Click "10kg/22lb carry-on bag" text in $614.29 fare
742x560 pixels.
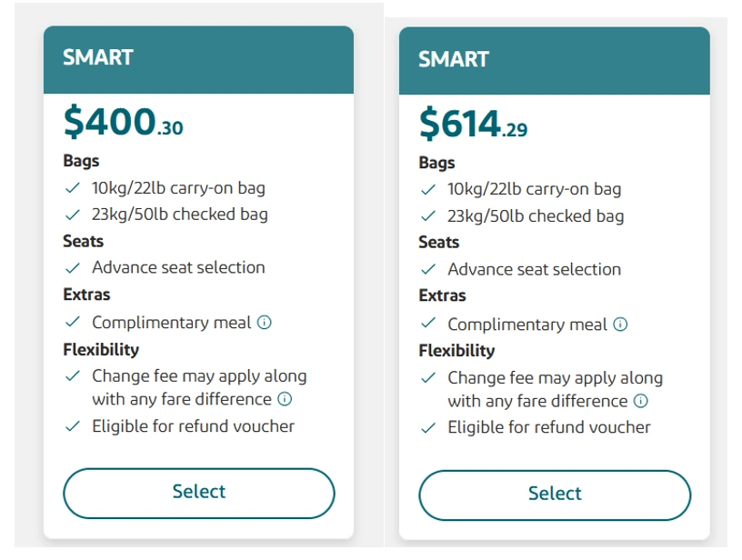[534, 189]
